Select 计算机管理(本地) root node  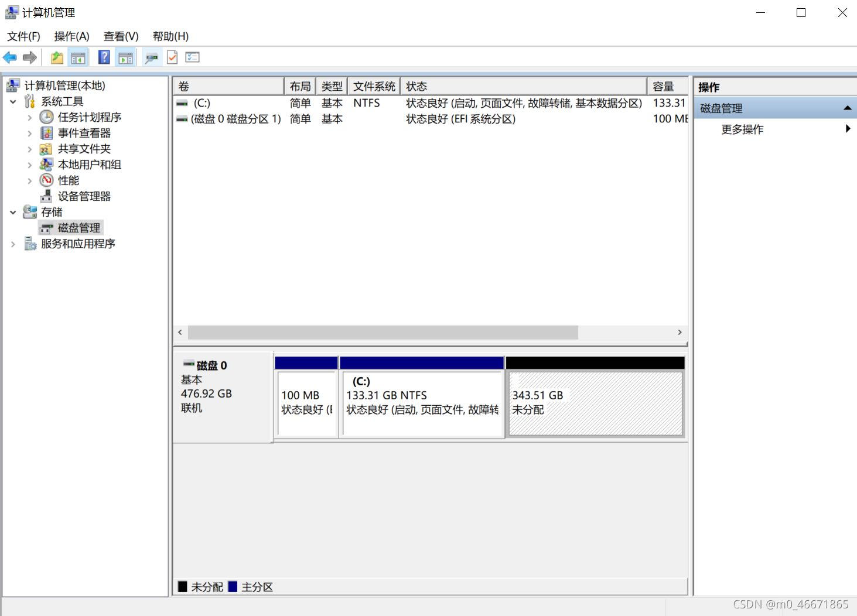point(64,85)
